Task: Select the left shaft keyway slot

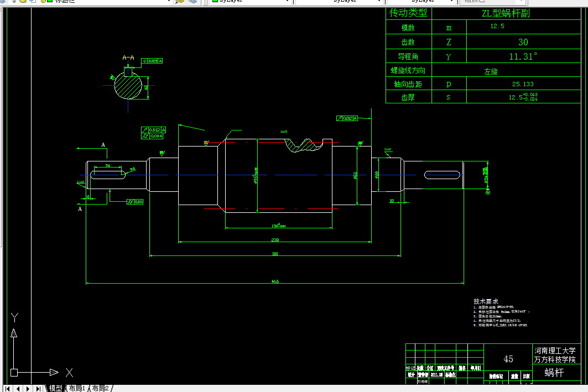Action: pyautogui.click(x=108, y=175)
